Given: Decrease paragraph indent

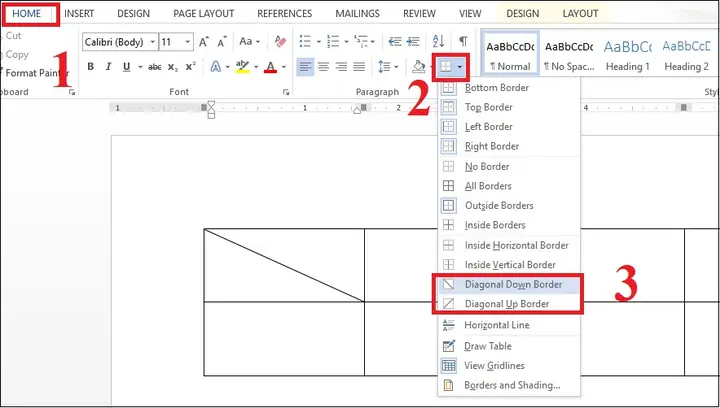Looking at the screenshot, I should 394,42.
